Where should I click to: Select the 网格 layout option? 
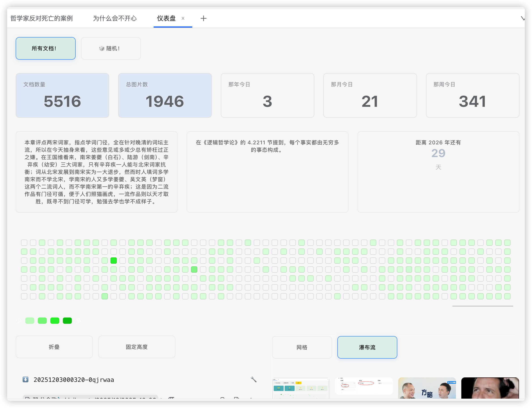tap(302, 347)
